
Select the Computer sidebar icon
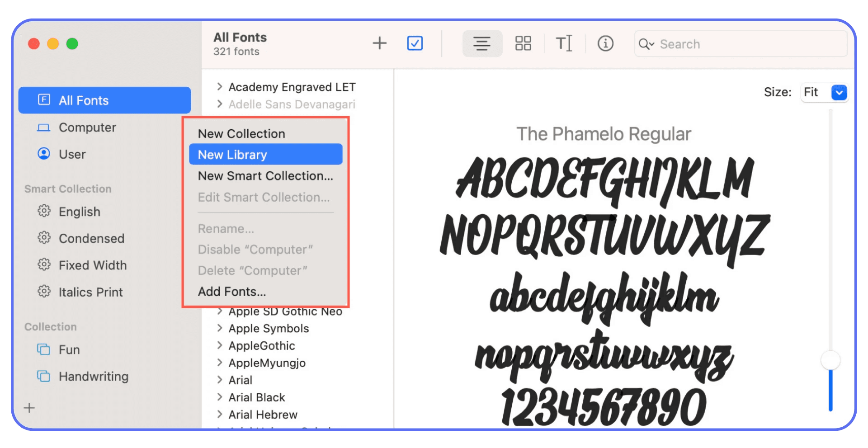[x=43, y=127]
